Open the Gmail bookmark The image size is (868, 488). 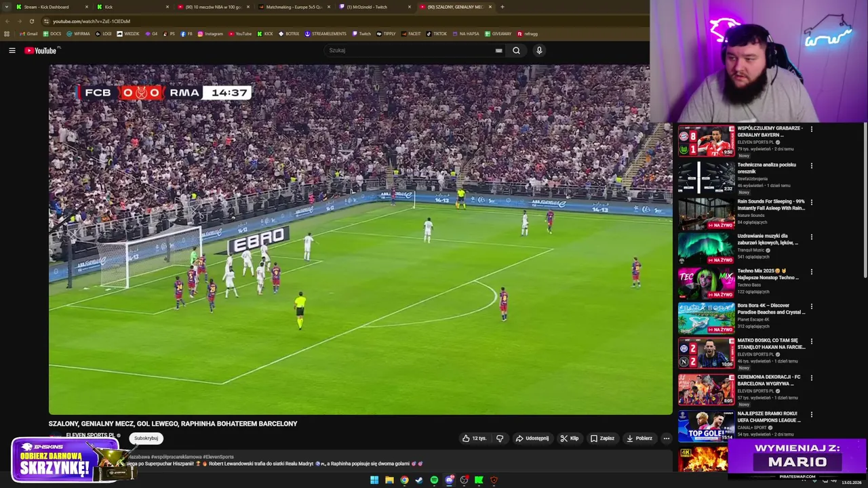click(28, 34)
